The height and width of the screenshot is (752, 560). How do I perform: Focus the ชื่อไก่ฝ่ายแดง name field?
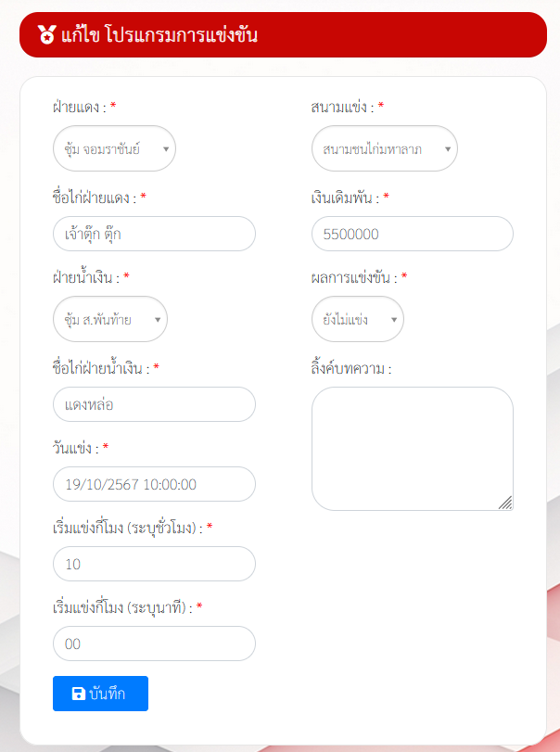154,234
